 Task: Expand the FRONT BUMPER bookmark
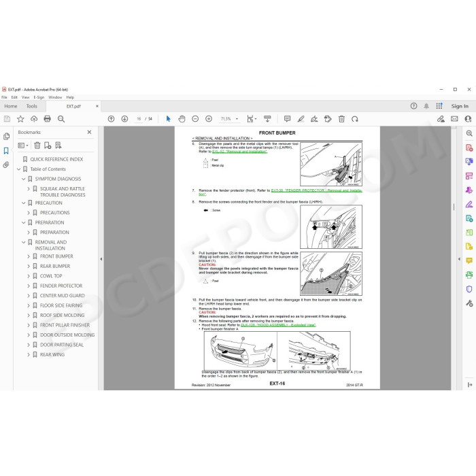(x=29, y=256)
